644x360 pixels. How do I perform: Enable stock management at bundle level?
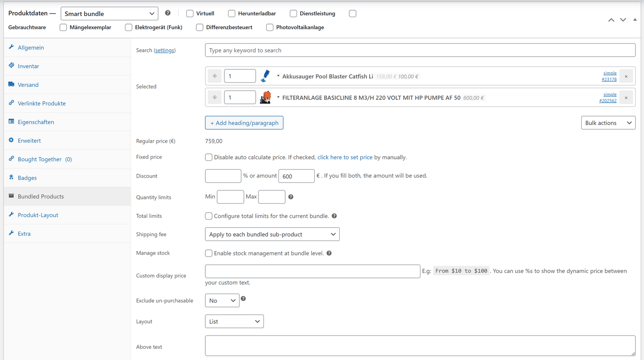[x=208, y=253]
